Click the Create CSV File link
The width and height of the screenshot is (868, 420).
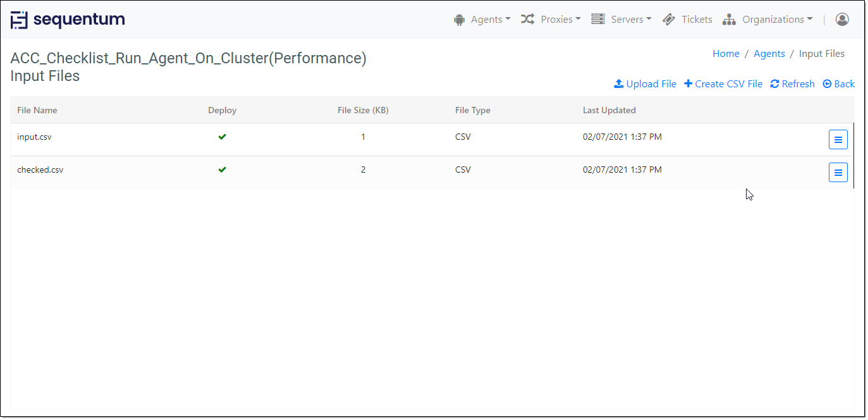(x=723, y=84)
